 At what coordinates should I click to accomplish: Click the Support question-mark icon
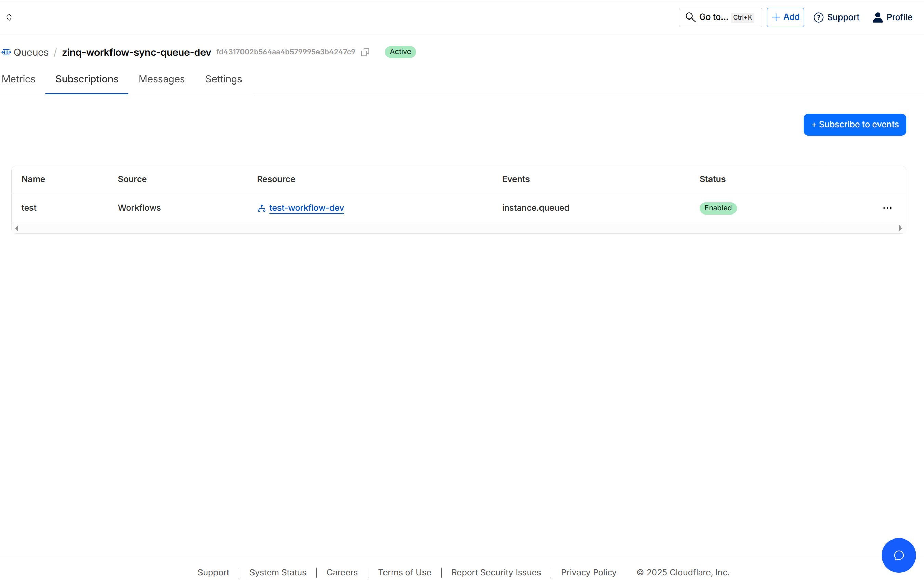coord(819,17)
